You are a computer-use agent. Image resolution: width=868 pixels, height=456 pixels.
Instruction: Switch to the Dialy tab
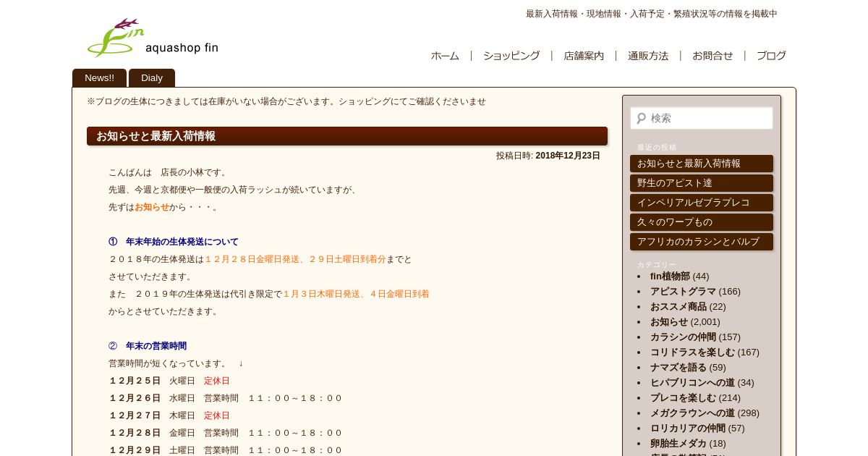tap(152, 78)
